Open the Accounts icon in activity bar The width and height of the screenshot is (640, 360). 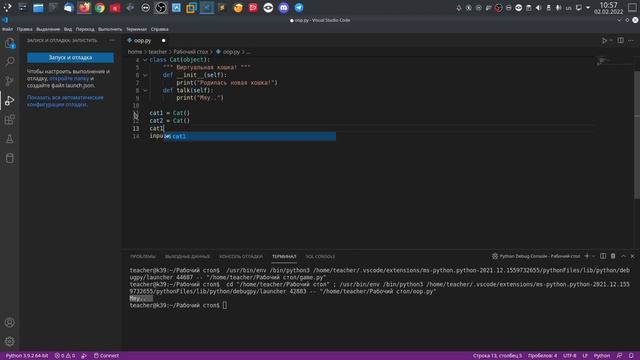pos(9,322)
